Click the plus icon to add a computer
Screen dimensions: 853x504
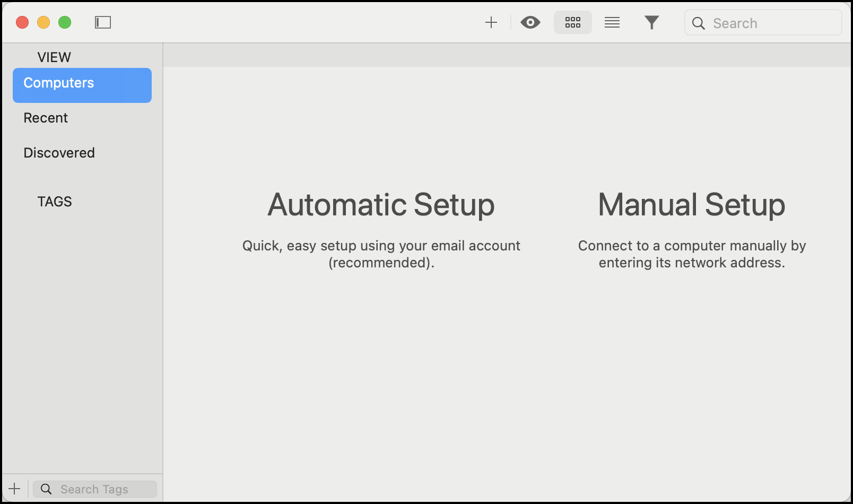pos(491,22)
